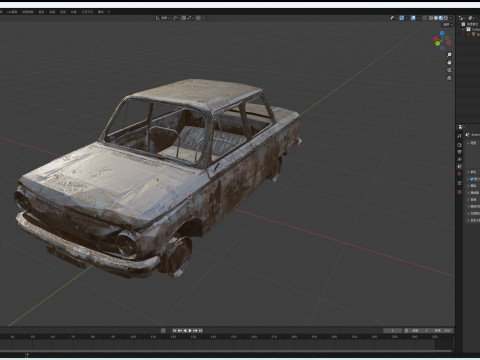Collapse the first scene panel expander

[468, 143]
